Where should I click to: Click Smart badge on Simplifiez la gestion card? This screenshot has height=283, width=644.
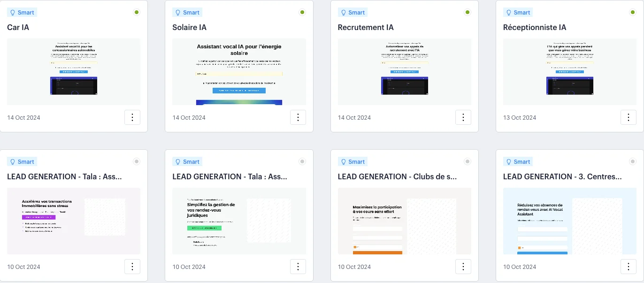(187, 162)
